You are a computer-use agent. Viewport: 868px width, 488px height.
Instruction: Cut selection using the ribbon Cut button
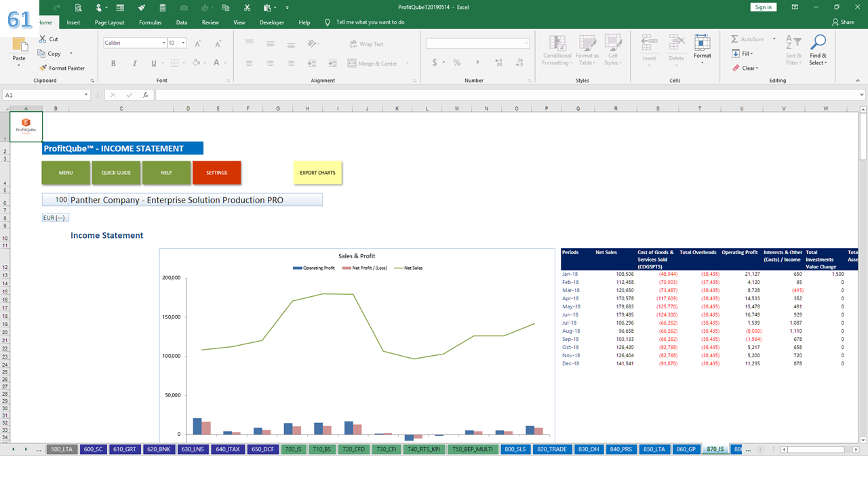click(48, 39)
